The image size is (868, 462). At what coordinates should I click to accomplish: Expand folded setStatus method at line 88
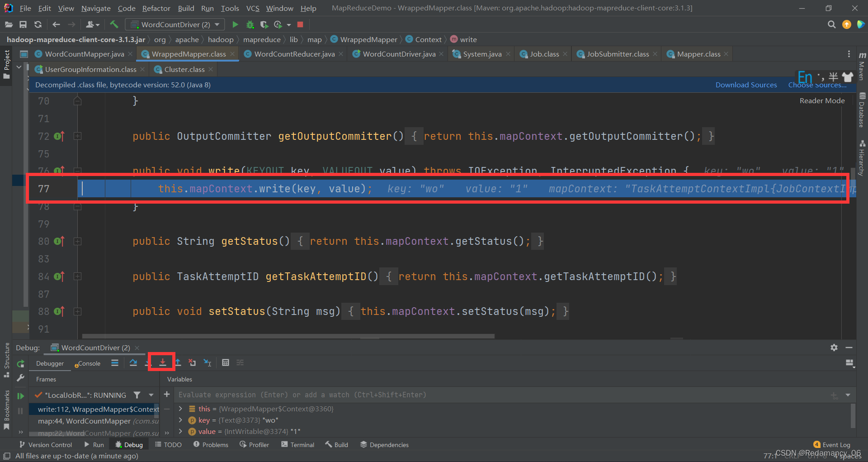pos(77,311)
